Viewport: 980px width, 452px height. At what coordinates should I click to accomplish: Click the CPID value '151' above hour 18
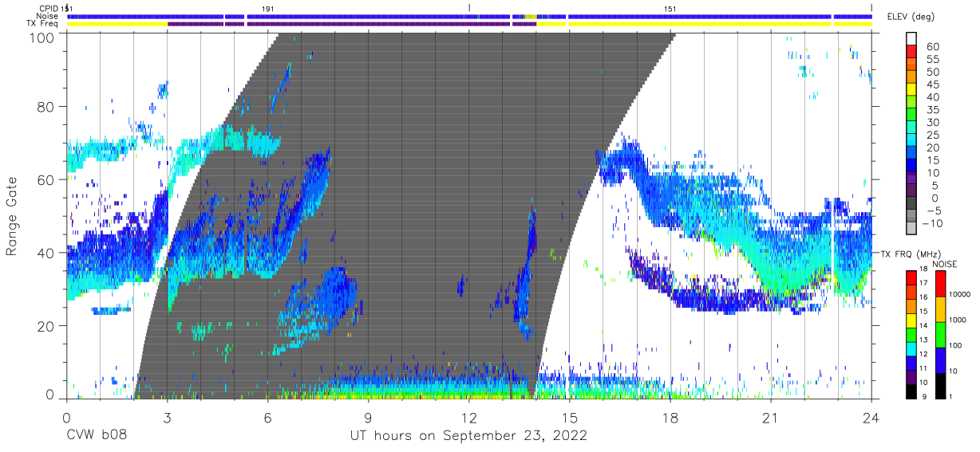(670, 8)
